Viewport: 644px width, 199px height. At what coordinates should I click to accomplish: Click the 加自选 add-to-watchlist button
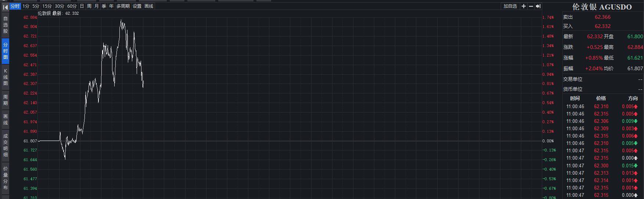click(510, 6)
